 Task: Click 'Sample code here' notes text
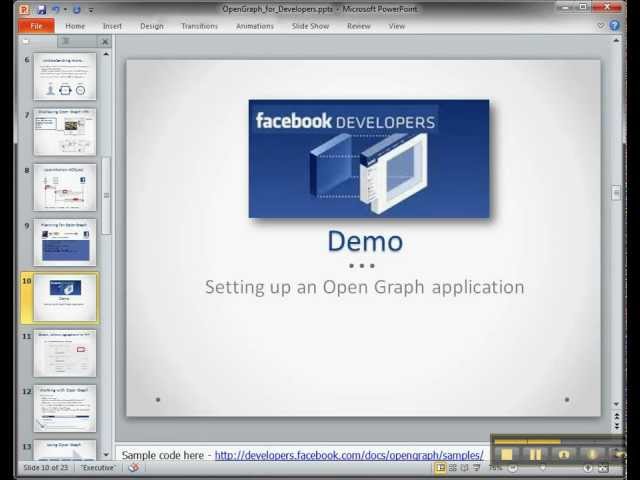pos(162,455)
